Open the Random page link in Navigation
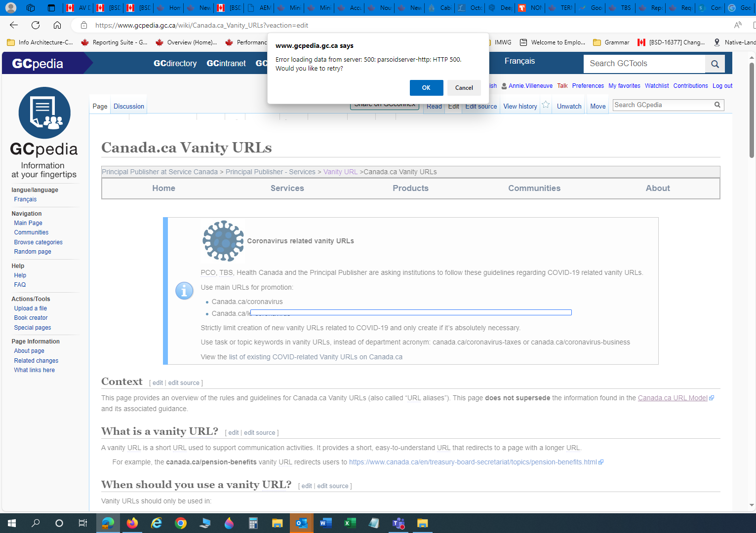This screenshot has height=533, width=756. [x=33, y=252]
